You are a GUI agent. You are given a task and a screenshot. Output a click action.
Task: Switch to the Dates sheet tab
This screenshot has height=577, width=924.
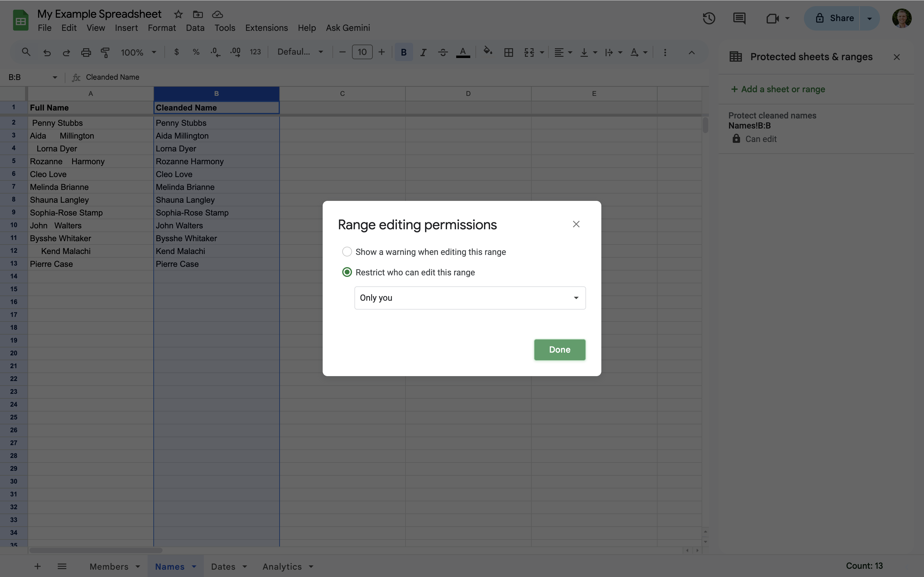pyautogui.click(x=223, y=567)
